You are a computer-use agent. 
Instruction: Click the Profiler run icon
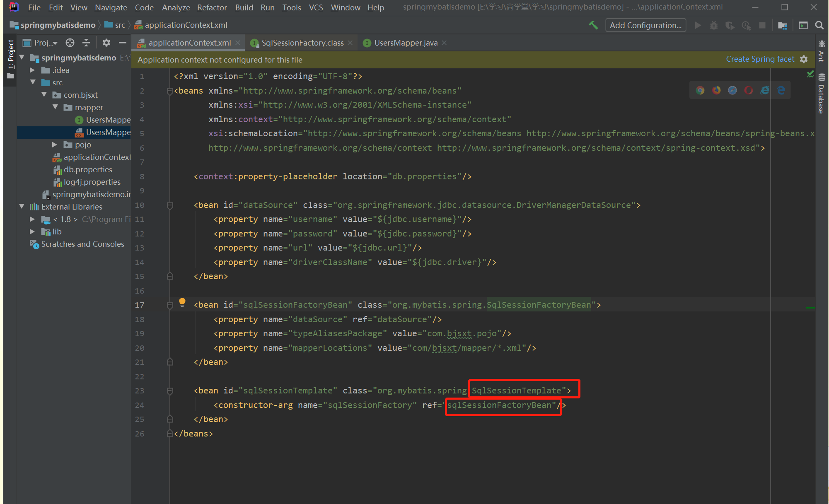pyautogui.click(x=746, y=25)
